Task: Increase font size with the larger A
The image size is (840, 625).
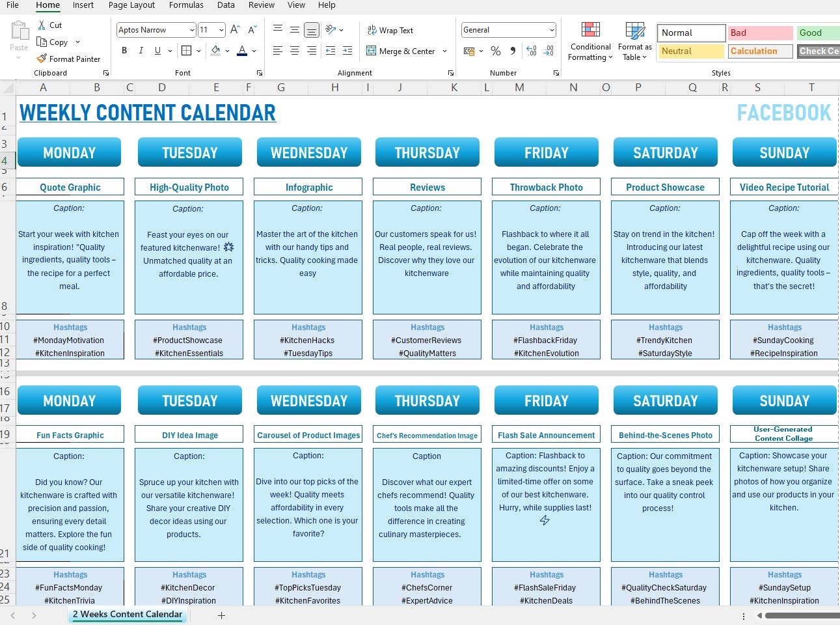Action: point(236,30)
